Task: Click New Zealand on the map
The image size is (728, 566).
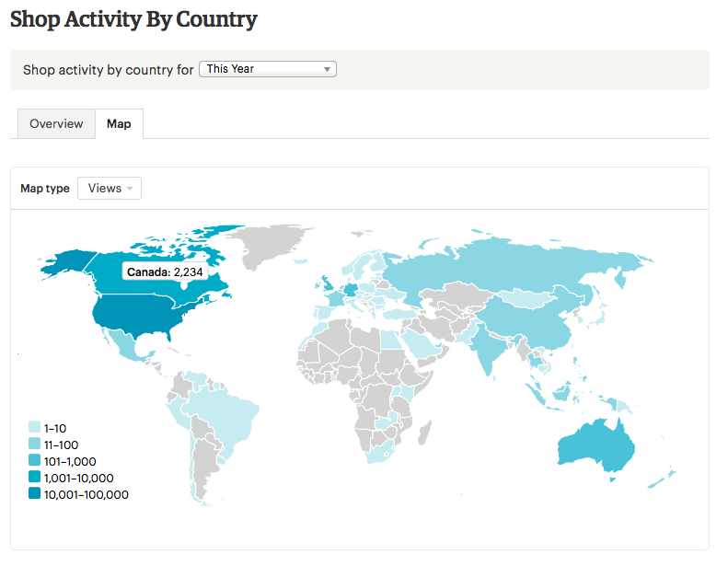Action: pos(662,479)
